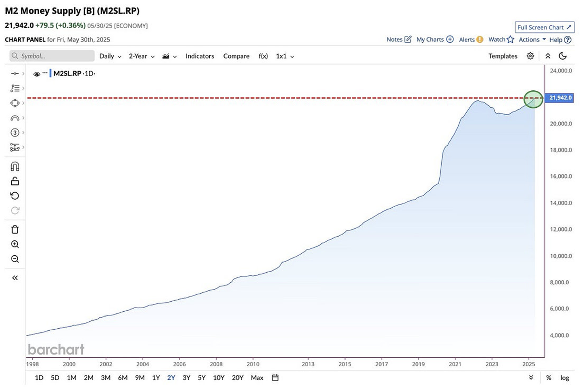The height and width of the screenshot is (392, 580).
Task: Open the measurement tools icon
Action: point(15,148)
